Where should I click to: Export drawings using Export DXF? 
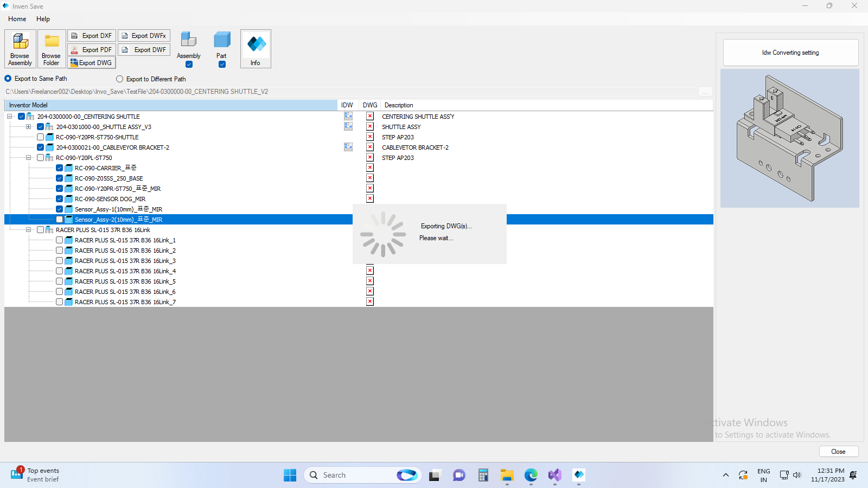[x=92, y=36]
